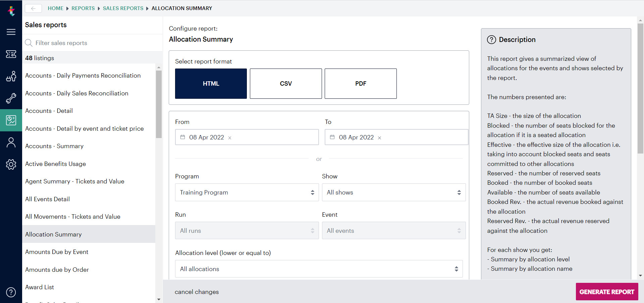Open the Allocation level dropdown
This screenshot has height=303, width=644.
point(319,269)
